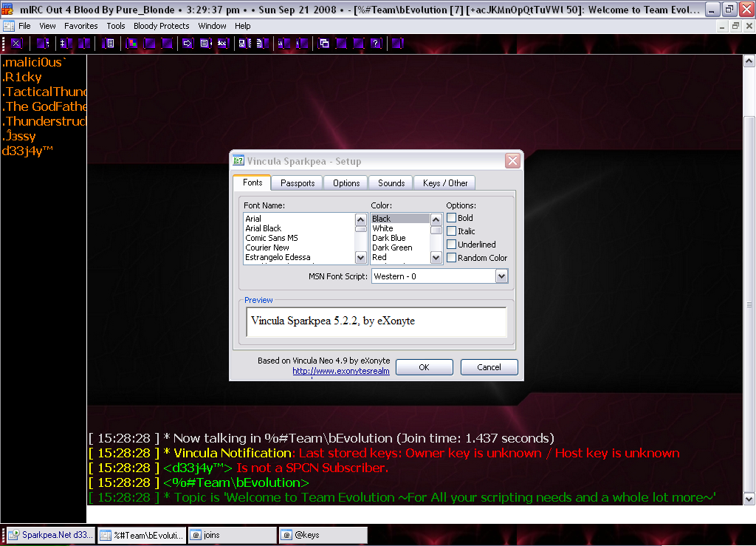Switch to Sparkpea.Net status window in switchbar
The height and width of the screenshot is (546, 756).
51,535
